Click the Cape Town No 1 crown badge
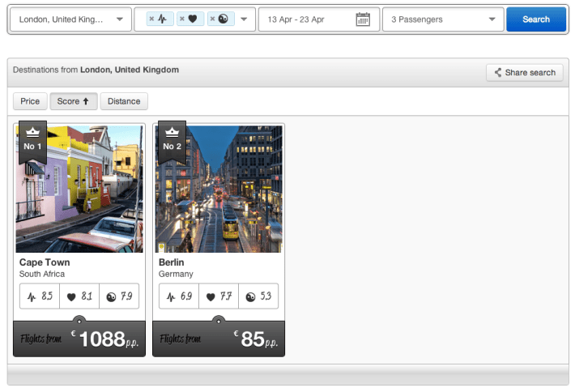Image resolution: width=575 pixels, height=392 pixels. click(33, 138)
